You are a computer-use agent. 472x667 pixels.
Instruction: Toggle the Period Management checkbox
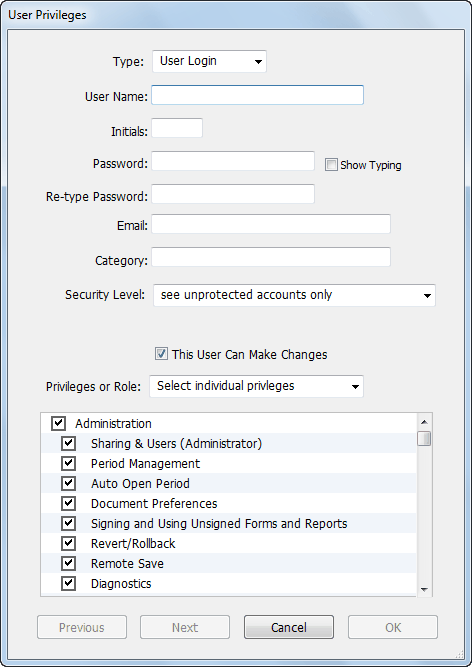pyautogui.click(x=68, y=463)
